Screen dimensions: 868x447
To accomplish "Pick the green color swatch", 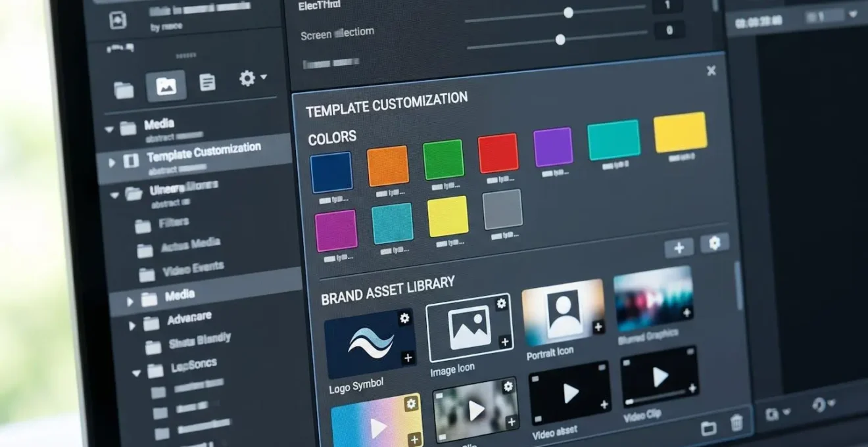I will 443,160.
